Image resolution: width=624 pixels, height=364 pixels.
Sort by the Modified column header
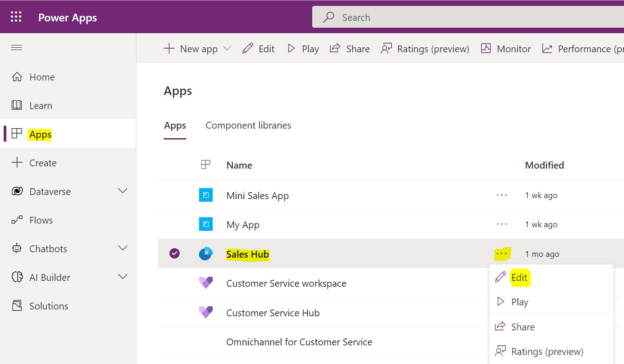pyautogui.click(x=544, y=165)
